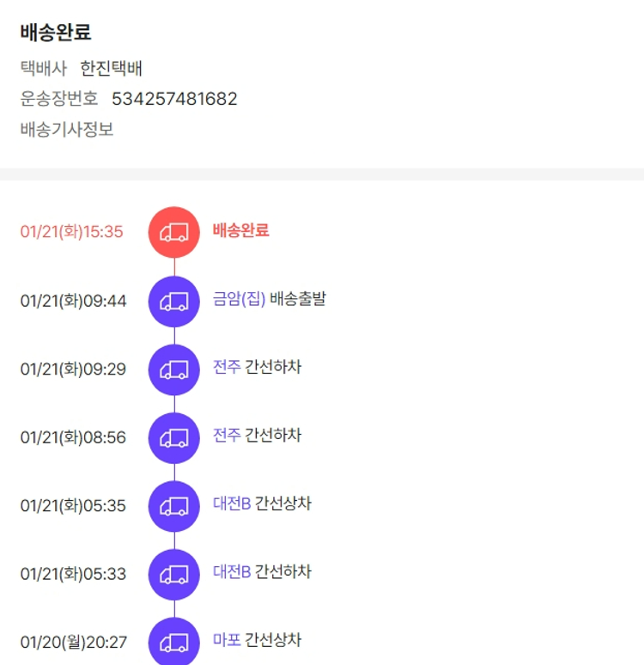Viewport: 644px width, 665px height.
Task: Click the red 배송완료 status text in timeline
Action: (x=240, y=230)
